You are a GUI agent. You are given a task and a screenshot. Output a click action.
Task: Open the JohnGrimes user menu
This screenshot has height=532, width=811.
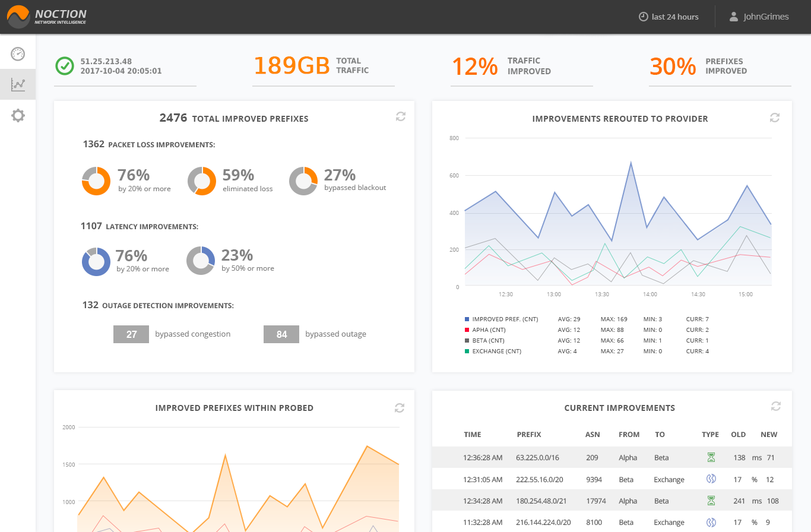[x=759, y=17]
